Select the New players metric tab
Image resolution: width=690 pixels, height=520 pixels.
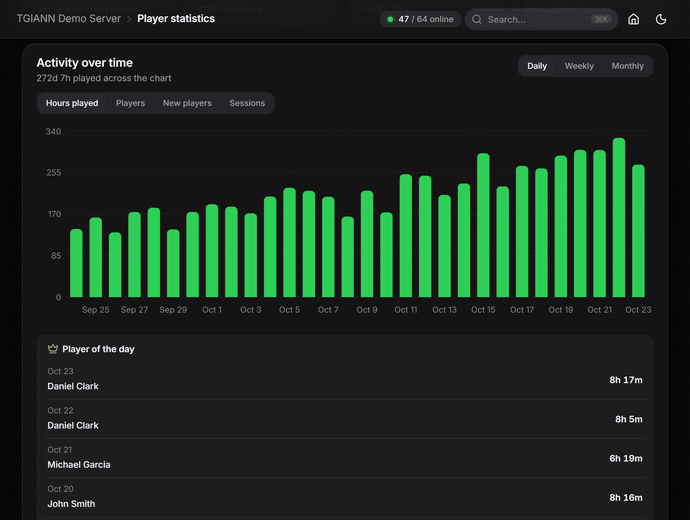187,103
